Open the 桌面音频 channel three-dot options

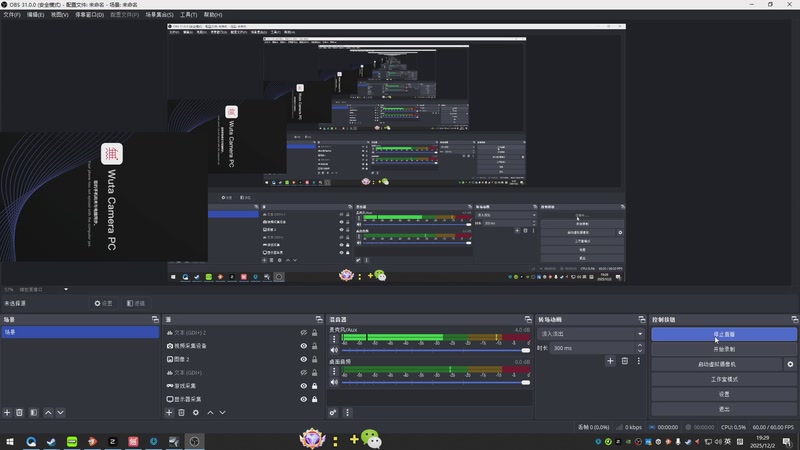[334, 371]
